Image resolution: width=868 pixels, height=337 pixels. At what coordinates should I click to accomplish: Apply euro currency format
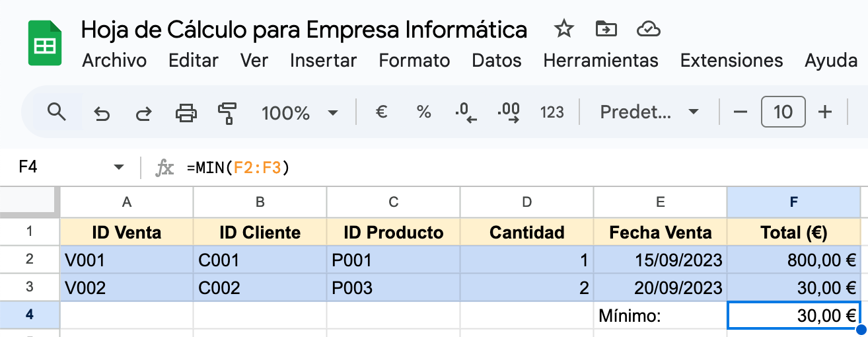[x=381, y=112]
